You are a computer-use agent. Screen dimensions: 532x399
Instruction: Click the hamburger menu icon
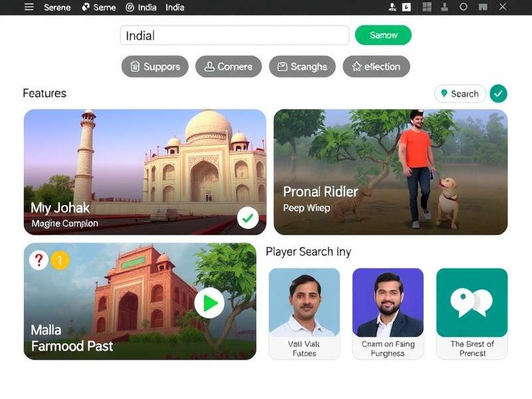pos(28,7)
